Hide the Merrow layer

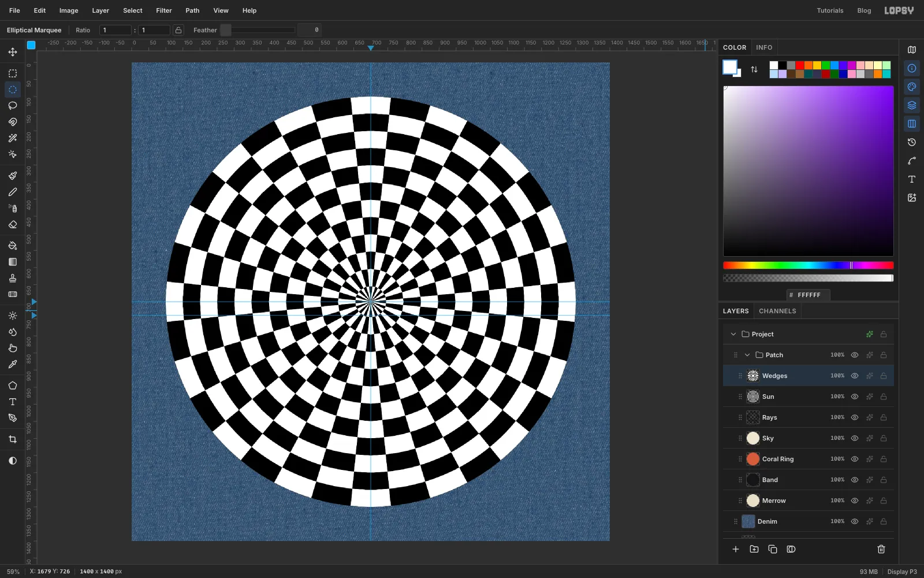pos(855,501)
